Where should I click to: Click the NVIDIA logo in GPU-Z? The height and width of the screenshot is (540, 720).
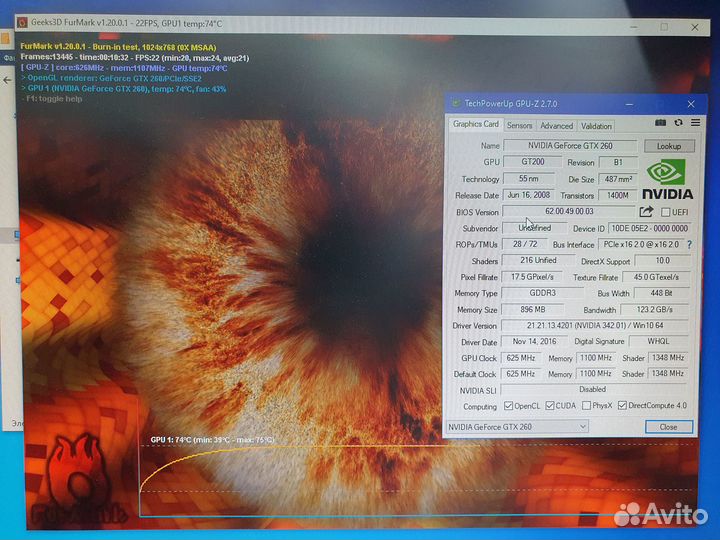click(667, 179)
